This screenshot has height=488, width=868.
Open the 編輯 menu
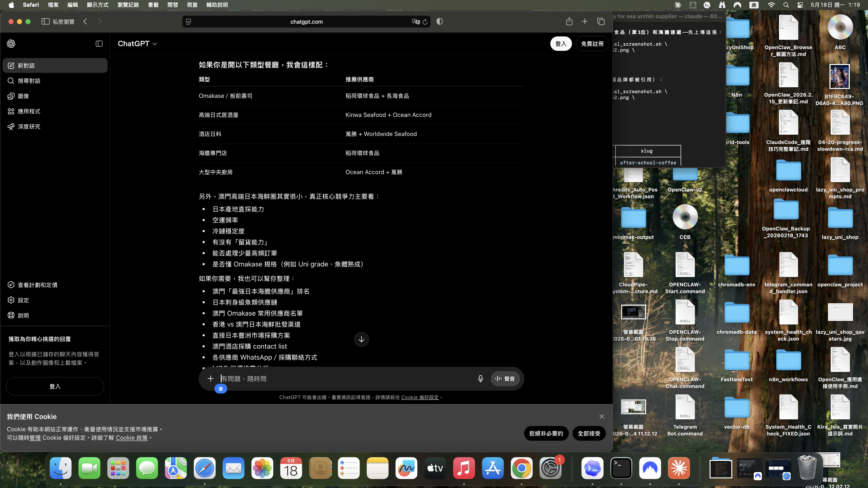tap(72, 5)
